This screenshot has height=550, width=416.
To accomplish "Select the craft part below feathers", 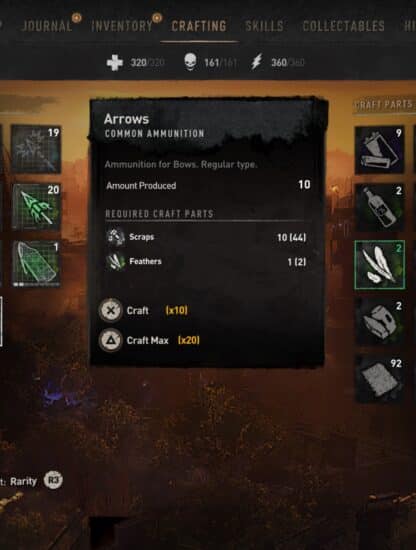I will point(380,322).
